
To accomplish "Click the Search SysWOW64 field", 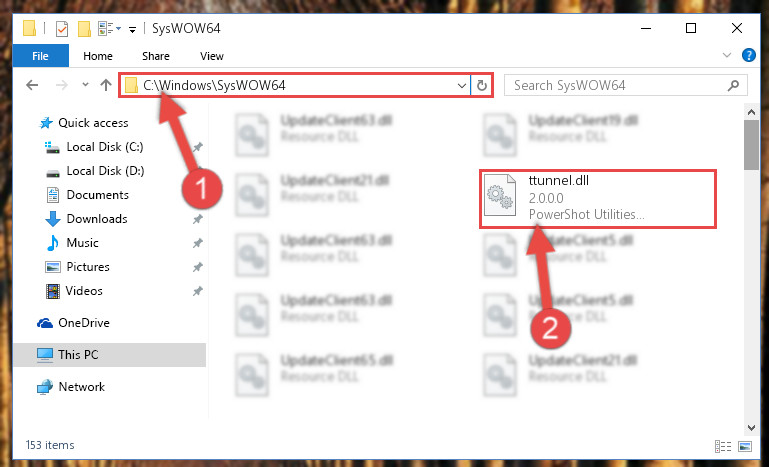I will pos(617,85).
